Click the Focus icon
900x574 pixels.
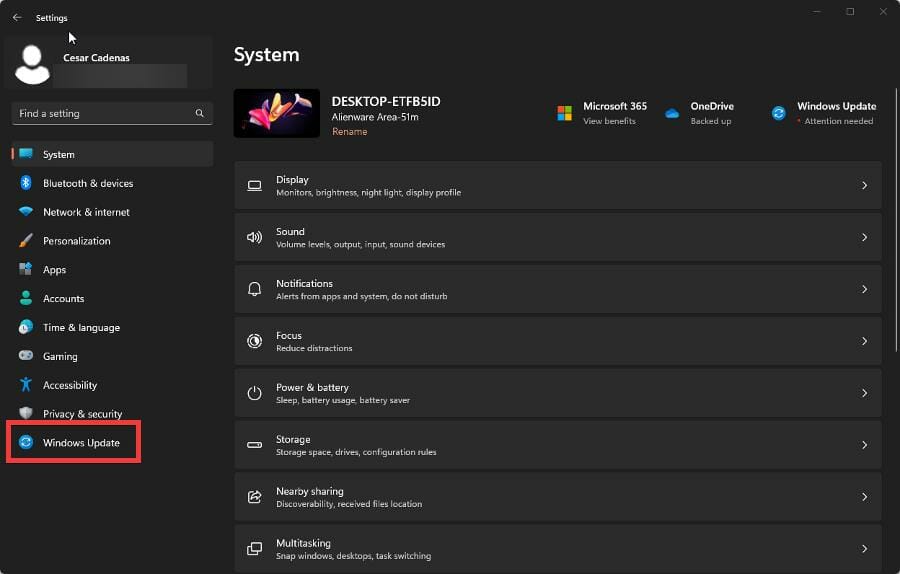254,341
